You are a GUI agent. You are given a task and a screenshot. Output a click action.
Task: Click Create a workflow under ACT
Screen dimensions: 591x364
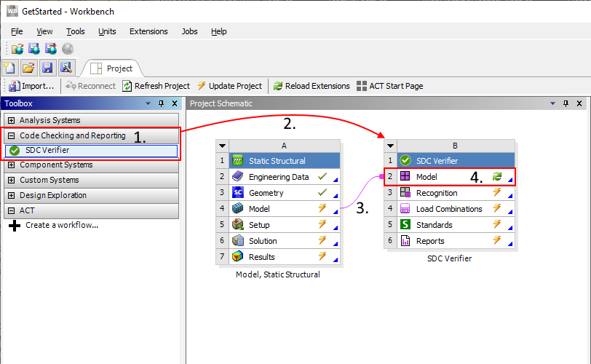coord(61,226)
